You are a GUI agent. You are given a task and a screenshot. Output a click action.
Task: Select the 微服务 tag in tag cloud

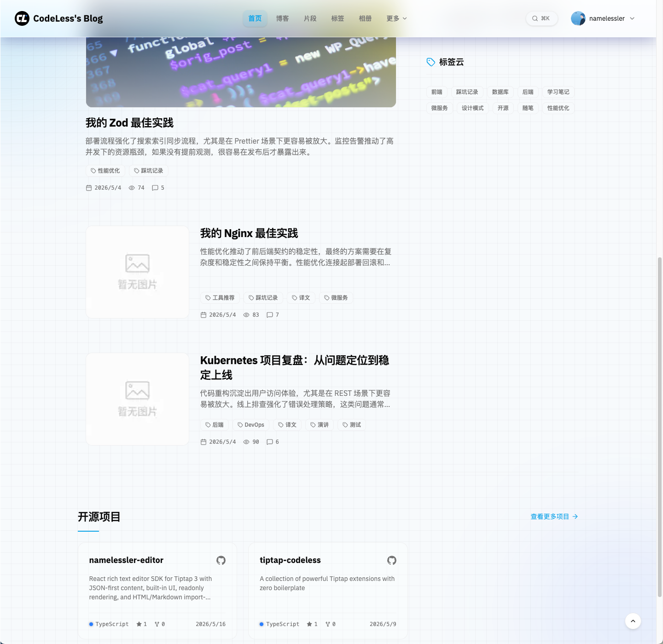click(440, 108)
